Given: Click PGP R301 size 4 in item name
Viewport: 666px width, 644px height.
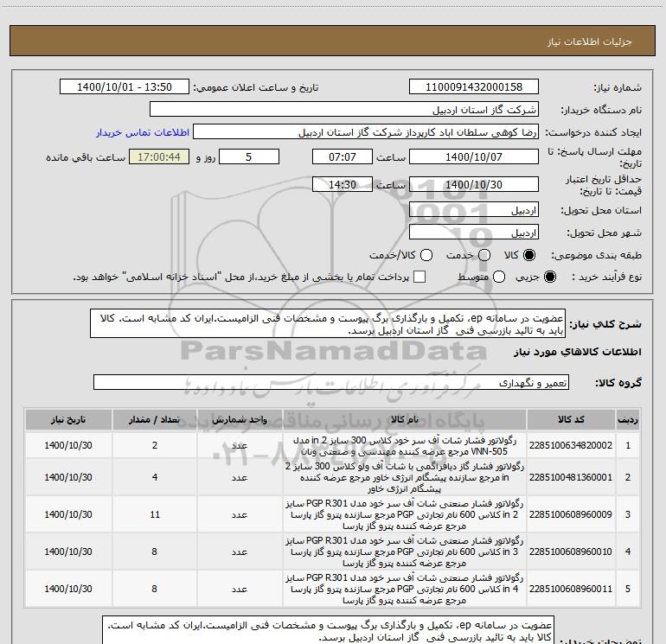Looking at the screenshot, I should click(405, 589).
